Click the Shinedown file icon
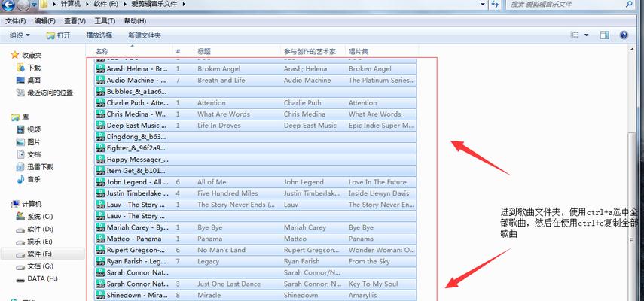644x301 pixels. point(100,295)
